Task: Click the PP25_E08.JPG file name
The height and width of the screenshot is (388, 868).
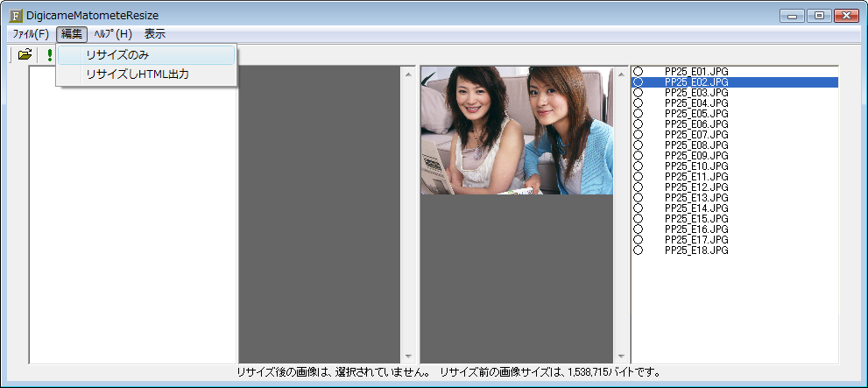Action: (696, 145)
